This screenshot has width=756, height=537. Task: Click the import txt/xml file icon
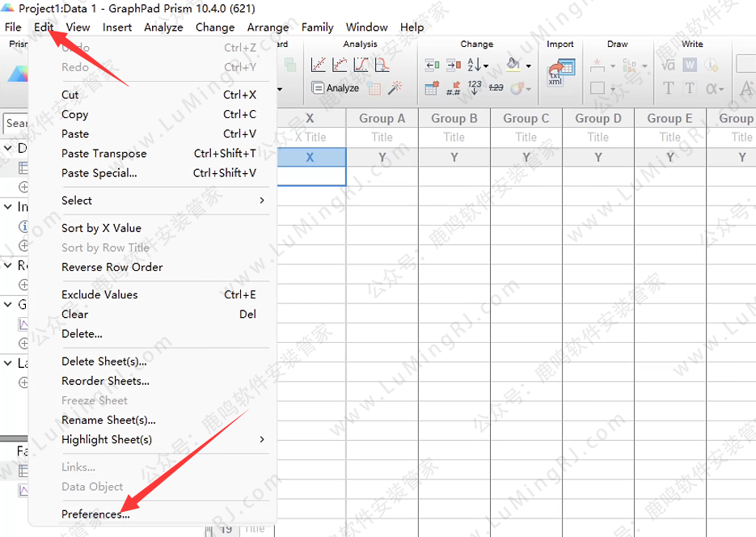click(x=560, y=72)
